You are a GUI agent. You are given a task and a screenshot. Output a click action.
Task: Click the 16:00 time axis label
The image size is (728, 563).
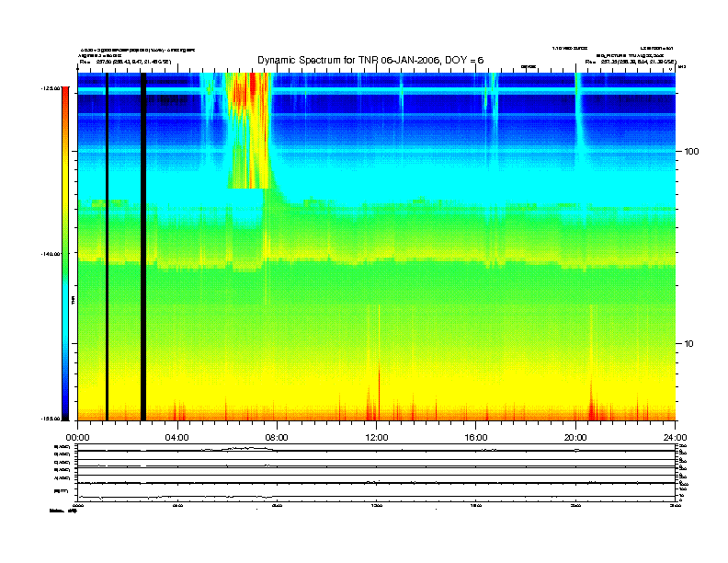(476, 438)
